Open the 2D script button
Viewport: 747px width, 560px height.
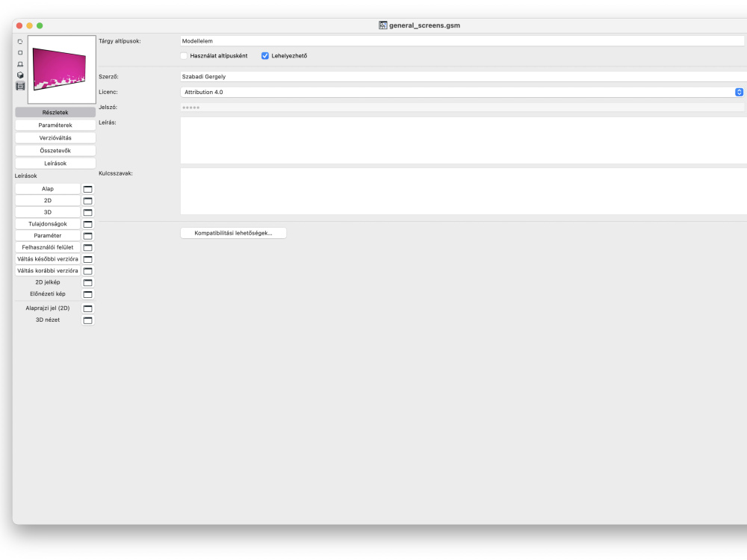click(x=48, y=200)
